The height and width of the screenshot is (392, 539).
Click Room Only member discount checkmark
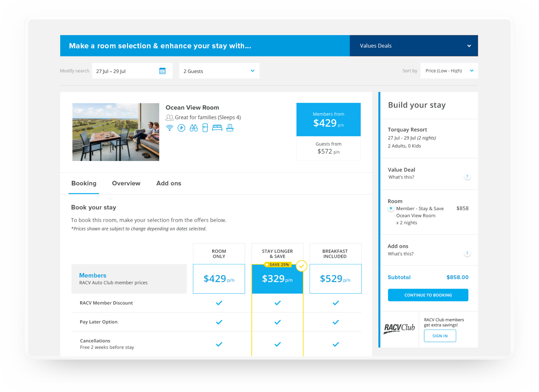219,303
